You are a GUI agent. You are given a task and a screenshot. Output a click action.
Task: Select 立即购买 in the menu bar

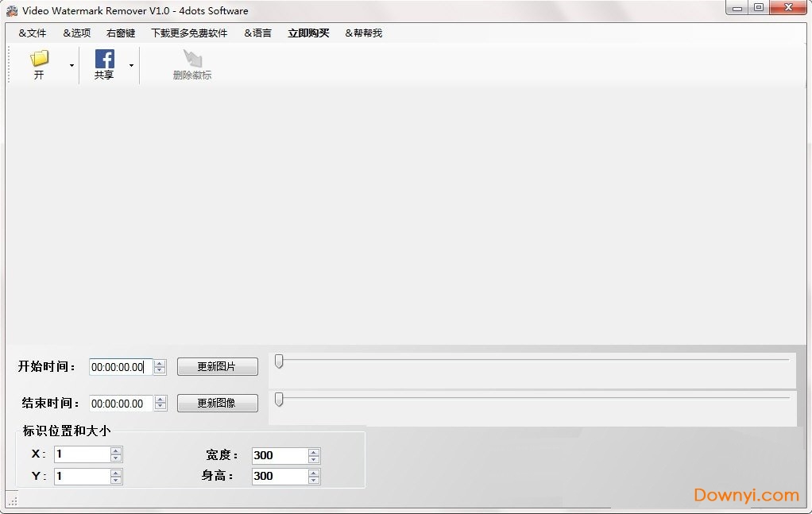(x=308, y=33)
